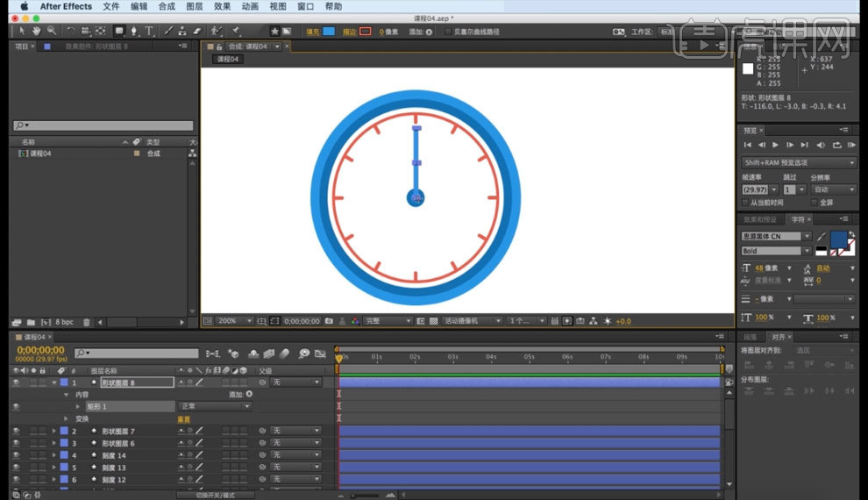Enable the 贝塞尔曲线路径 checkbox
The width and height of the screenshot is (868, 500).
(x=448, y=32)
